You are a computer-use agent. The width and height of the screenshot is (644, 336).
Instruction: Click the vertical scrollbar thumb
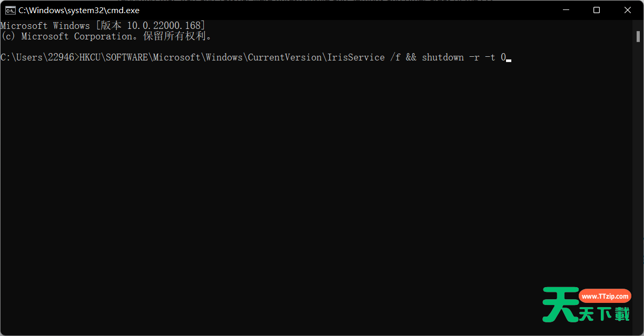(x=637, y=36)
